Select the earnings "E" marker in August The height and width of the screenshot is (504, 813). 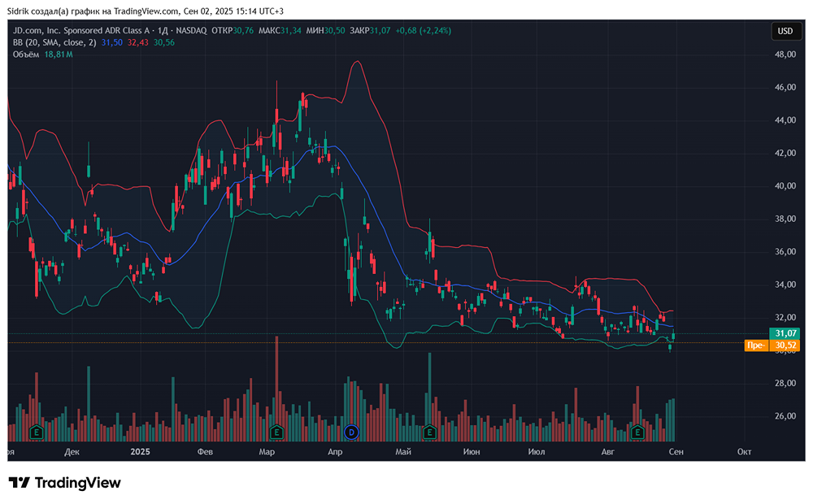pyautogui.click(x=638, y=431)
